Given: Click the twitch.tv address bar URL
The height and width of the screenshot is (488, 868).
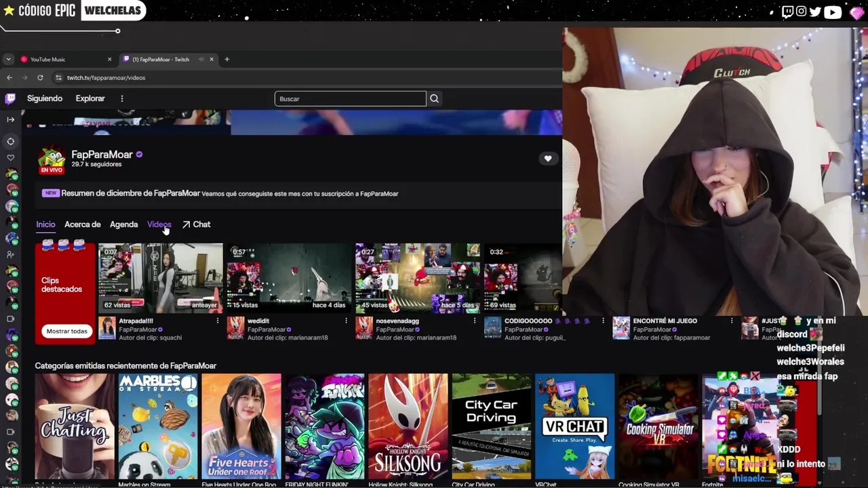Looking at the screenshot, I should 106,78.
